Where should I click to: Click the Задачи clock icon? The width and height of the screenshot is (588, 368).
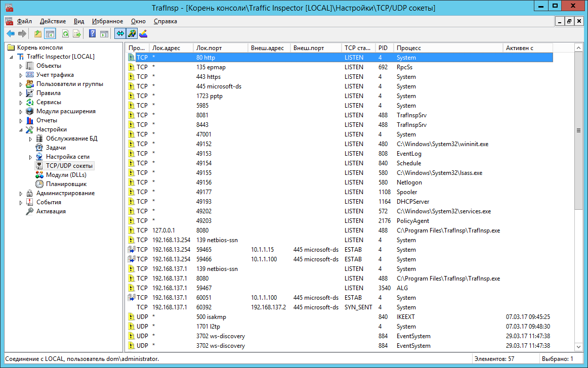tap(39, 147)
